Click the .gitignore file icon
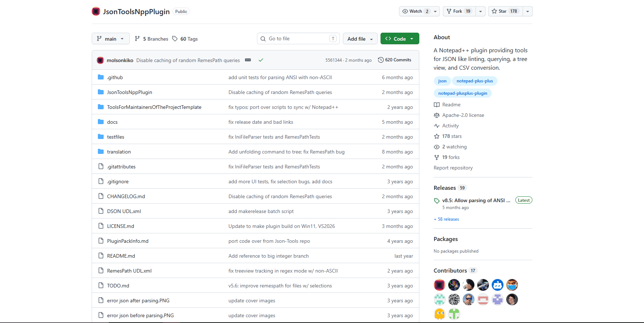 point(101,181)
